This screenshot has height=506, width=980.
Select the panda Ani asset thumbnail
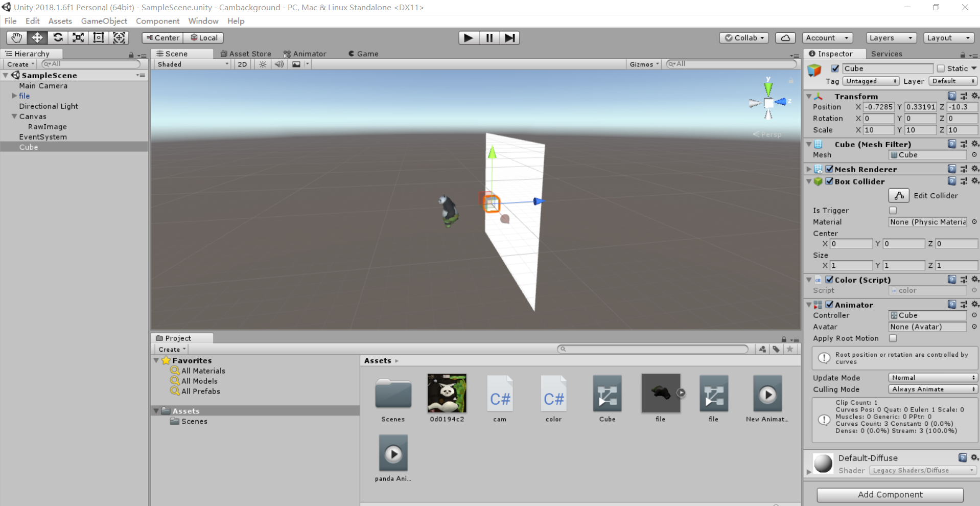(x=393, y=453)
